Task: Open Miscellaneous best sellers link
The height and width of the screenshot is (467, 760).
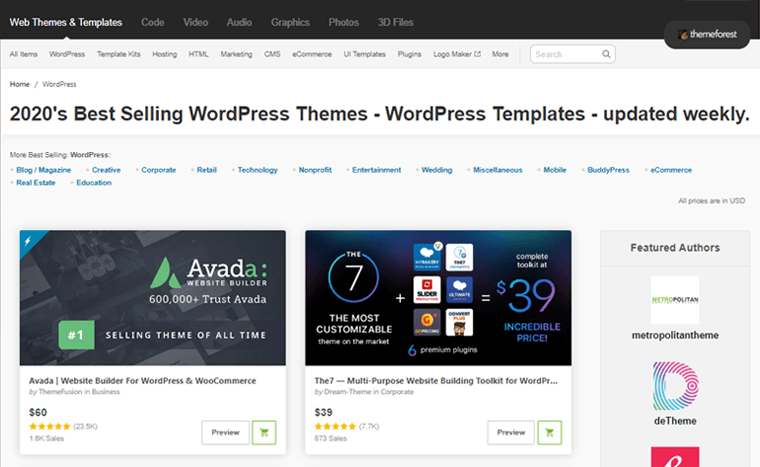Action: point(498,170)
